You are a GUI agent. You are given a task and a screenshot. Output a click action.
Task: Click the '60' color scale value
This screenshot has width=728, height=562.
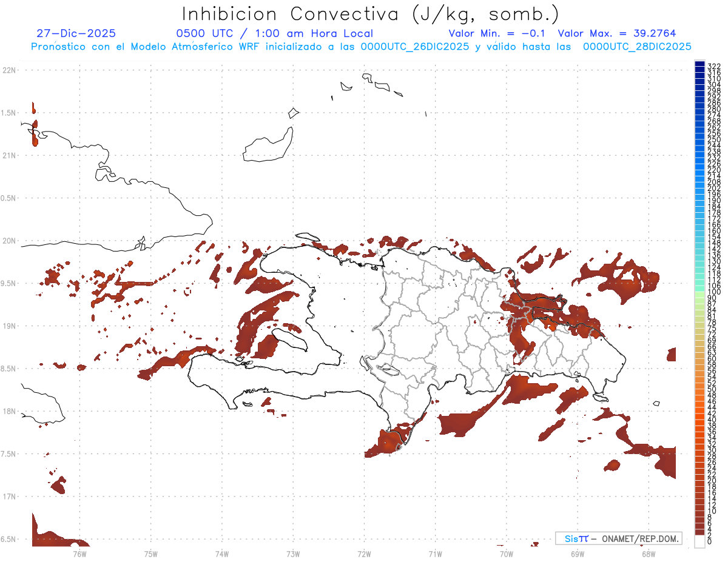point(712,358)
